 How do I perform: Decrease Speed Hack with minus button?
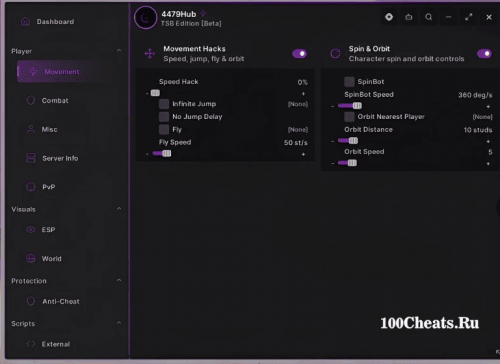pyautogui.click(x=147, y=94)
